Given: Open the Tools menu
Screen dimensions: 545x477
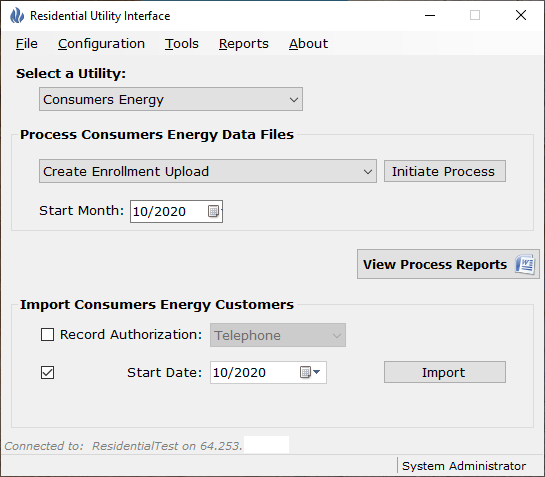Looking at the screenshot, I should pyautogui.click(x=181, y=44).
